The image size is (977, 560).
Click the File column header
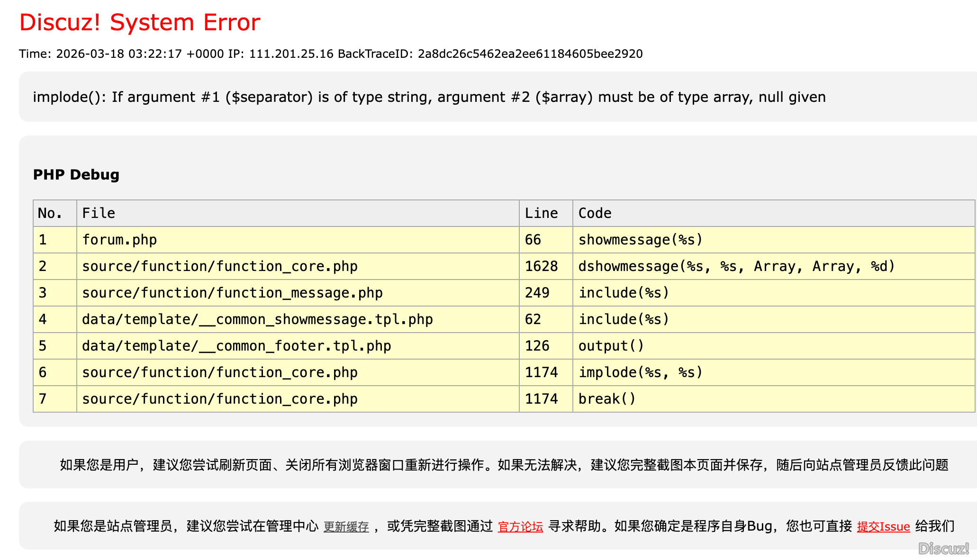99,213
